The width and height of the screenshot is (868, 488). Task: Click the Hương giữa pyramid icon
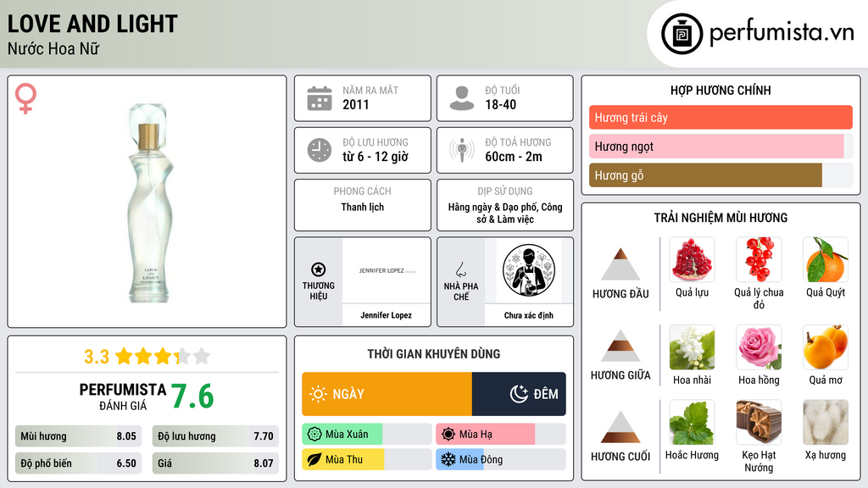pyautogui.click(x=620, y=346)
